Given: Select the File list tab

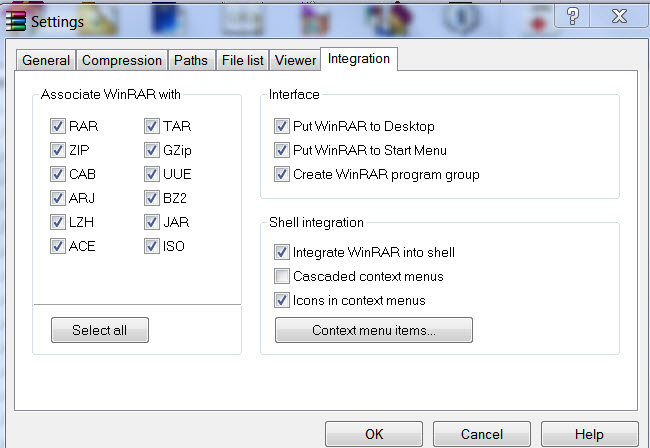Looking at the screenshot, I should (x=243, y=61).
